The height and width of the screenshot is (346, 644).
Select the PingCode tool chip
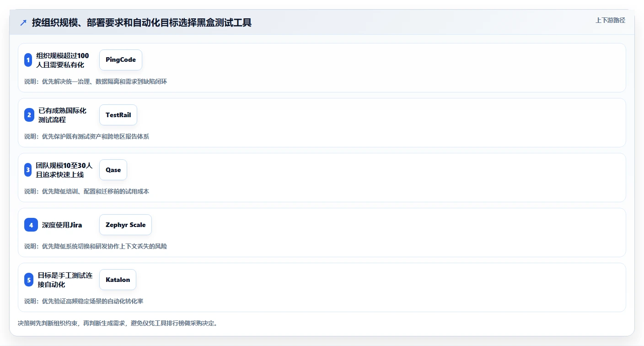121,60
